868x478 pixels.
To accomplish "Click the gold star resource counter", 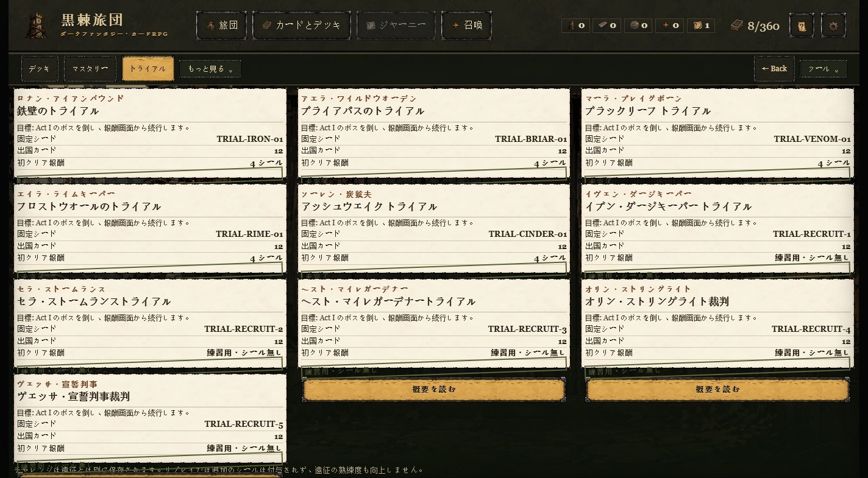I will pyautogui.click(x=670, y=26).
